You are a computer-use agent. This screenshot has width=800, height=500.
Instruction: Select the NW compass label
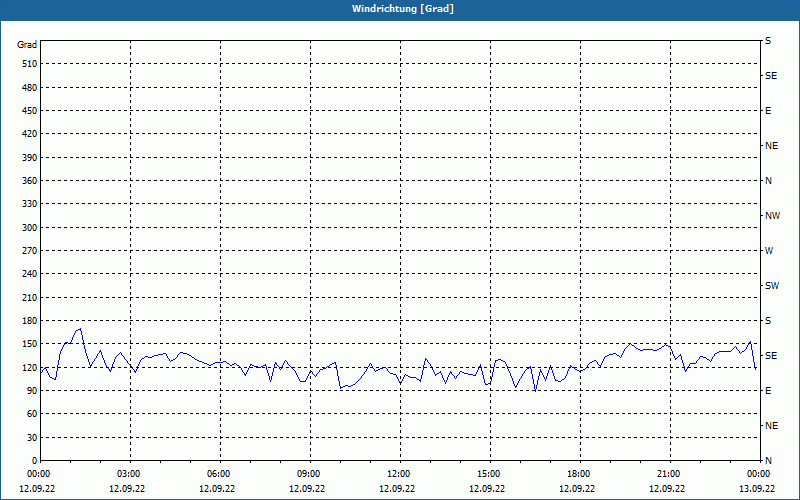click(772, 216)
